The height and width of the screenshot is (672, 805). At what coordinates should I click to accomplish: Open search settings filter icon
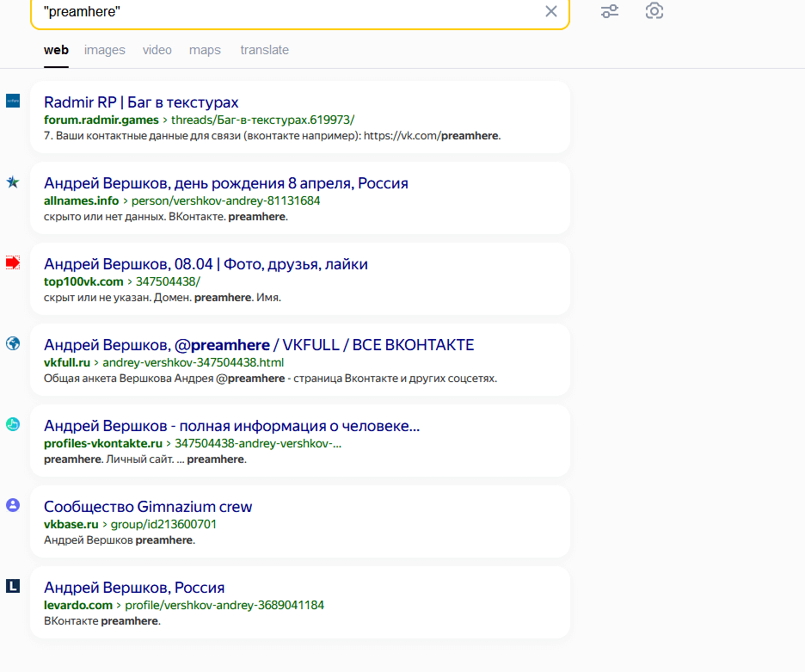click(610, 11)
